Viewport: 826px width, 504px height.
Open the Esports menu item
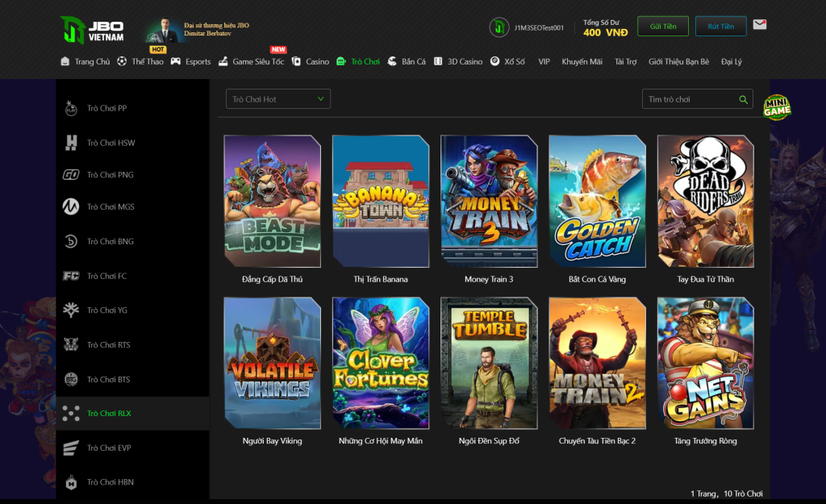198,61
